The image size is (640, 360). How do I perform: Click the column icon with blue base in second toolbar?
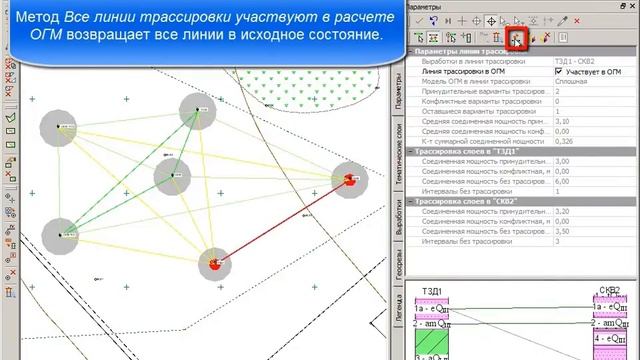click(x=497, y=38)
